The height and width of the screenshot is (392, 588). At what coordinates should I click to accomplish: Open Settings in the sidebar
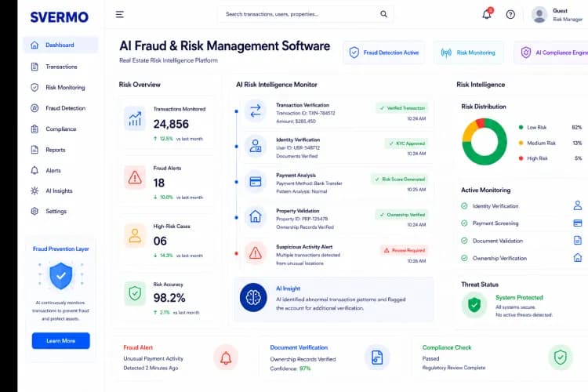click(60, 211)
